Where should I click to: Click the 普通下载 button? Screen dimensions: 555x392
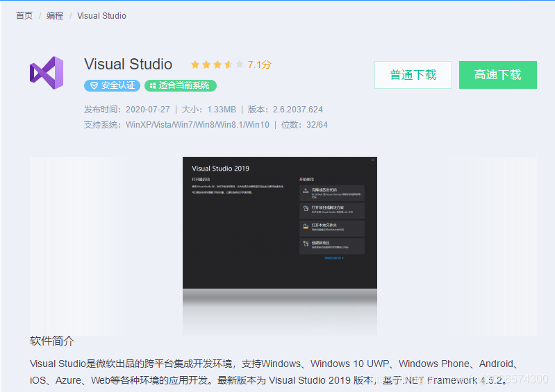(413, 75)
